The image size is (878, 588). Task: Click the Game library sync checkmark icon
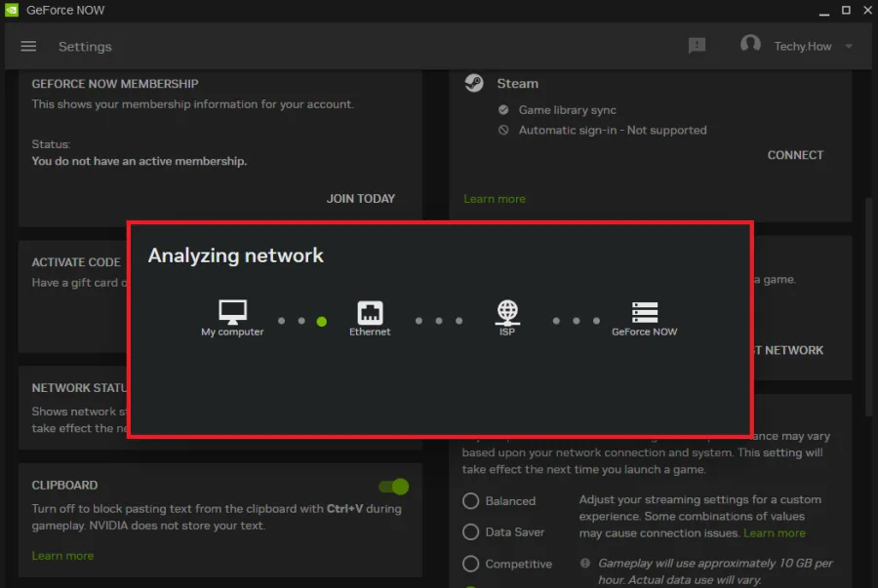[x=503, y=109]
